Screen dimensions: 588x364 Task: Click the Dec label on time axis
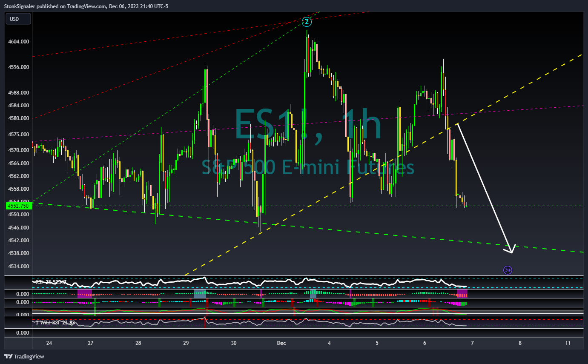pyautogui.click(x=281, y=343)
